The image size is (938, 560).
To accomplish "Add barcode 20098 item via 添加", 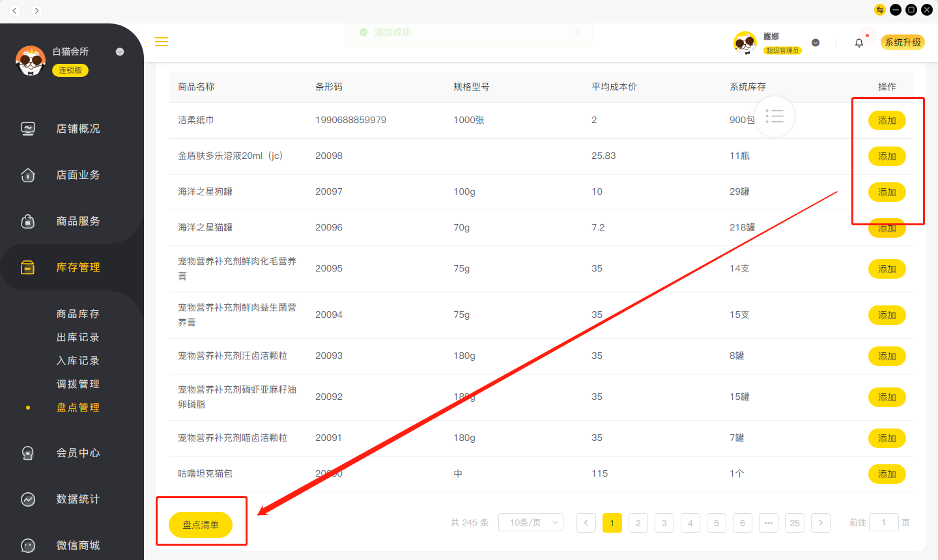I will 887,156.
